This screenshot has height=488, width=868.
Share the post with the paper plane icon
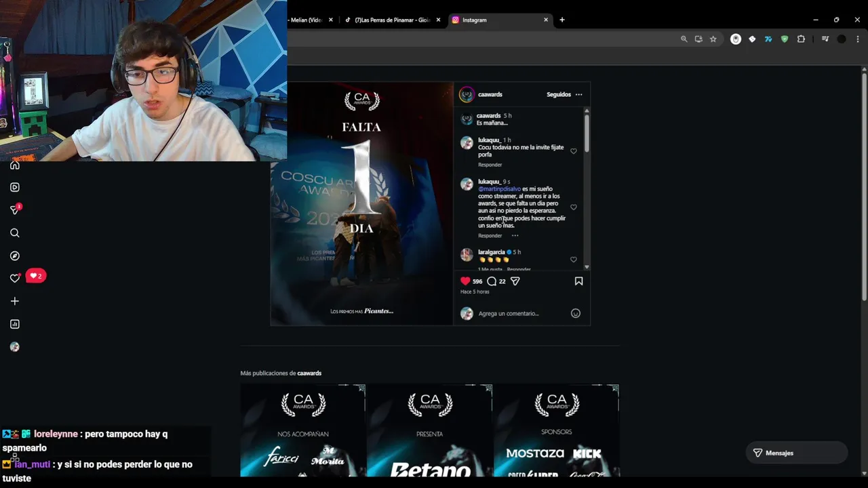(515, 281)
